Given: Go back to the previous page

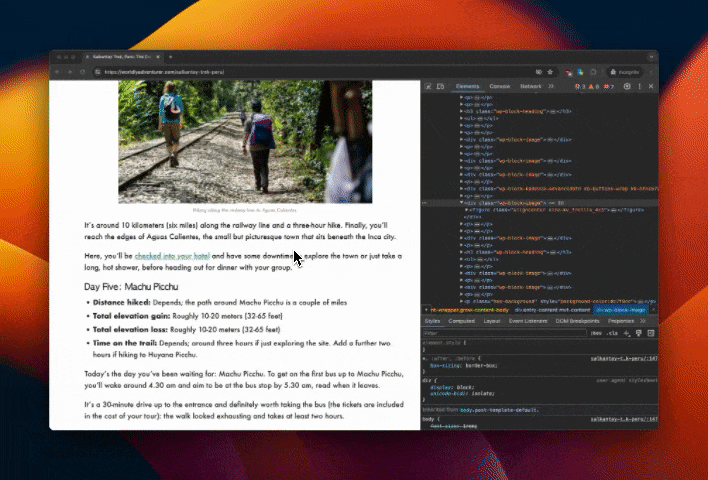Looking at the screenshot, I should (57, 72).
